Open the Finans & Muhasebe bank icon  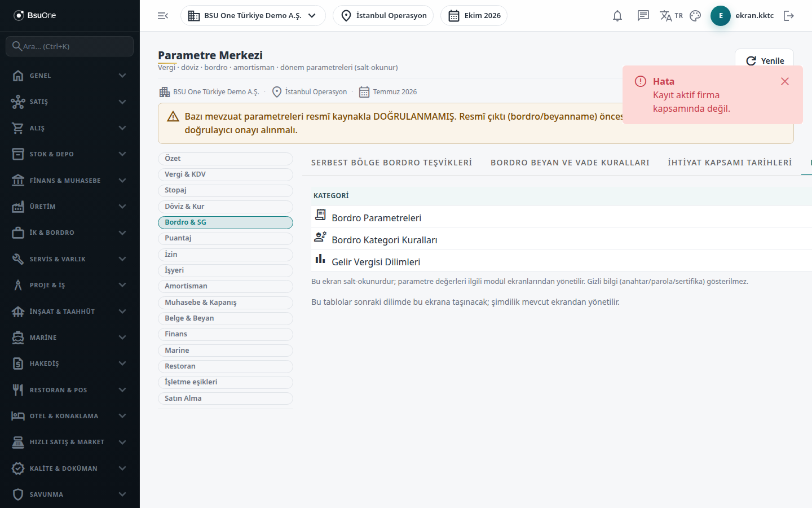pos(18,181)
